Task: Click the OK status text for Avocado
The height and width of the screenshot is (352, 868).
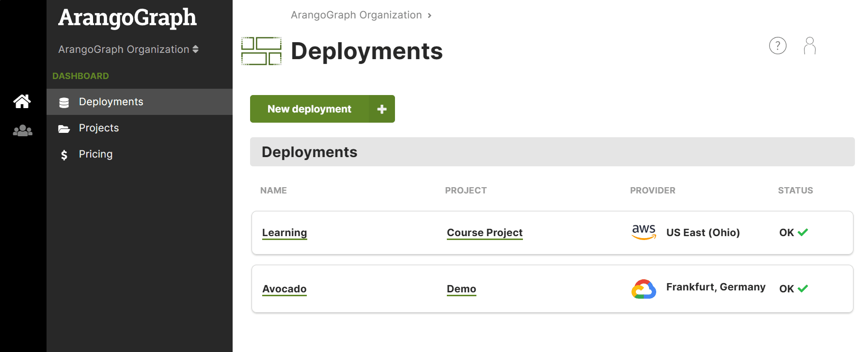Action: tap(786, 289)
